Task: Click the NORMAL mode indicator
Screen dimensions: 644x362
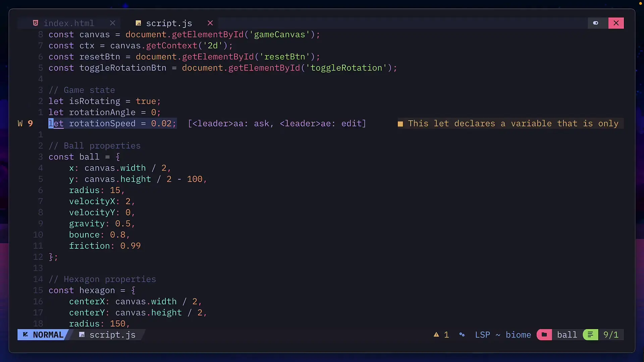Action: [x=48, y=335]
